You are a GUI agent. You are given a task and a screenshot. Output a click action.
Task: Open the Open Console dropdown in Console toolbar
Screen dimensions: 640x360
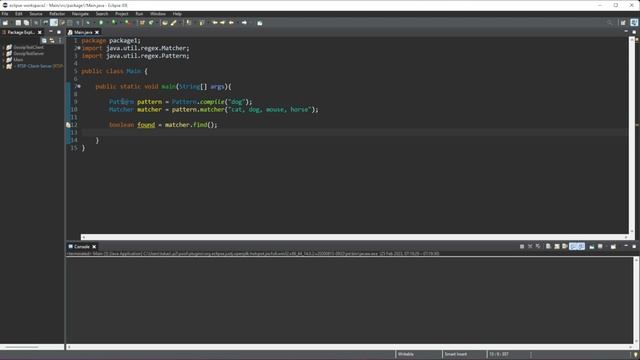point(613,247)
